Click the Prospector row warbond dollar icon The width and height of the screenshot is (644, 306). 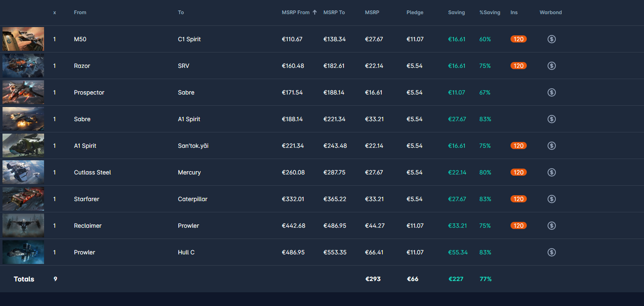tap(551, 92)
